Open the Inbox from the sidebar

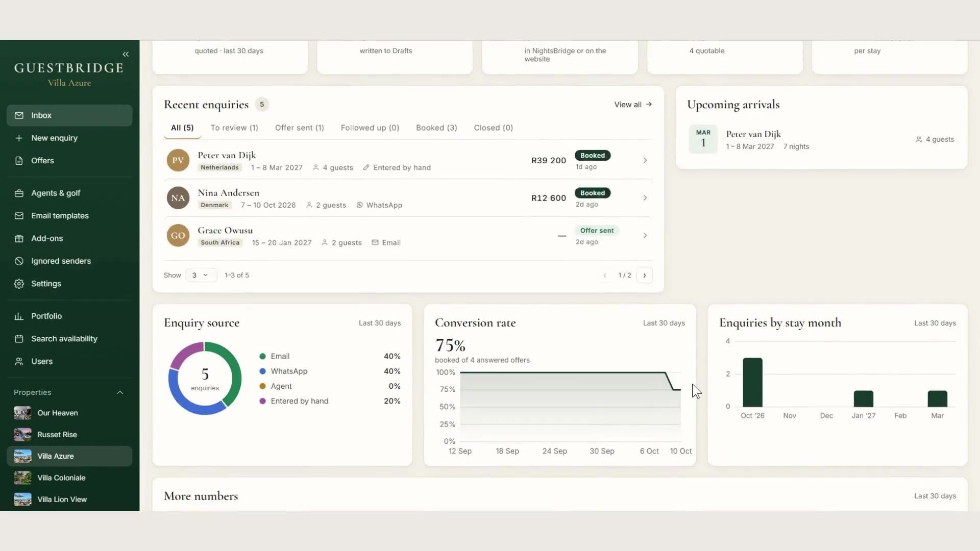(69, 115)
